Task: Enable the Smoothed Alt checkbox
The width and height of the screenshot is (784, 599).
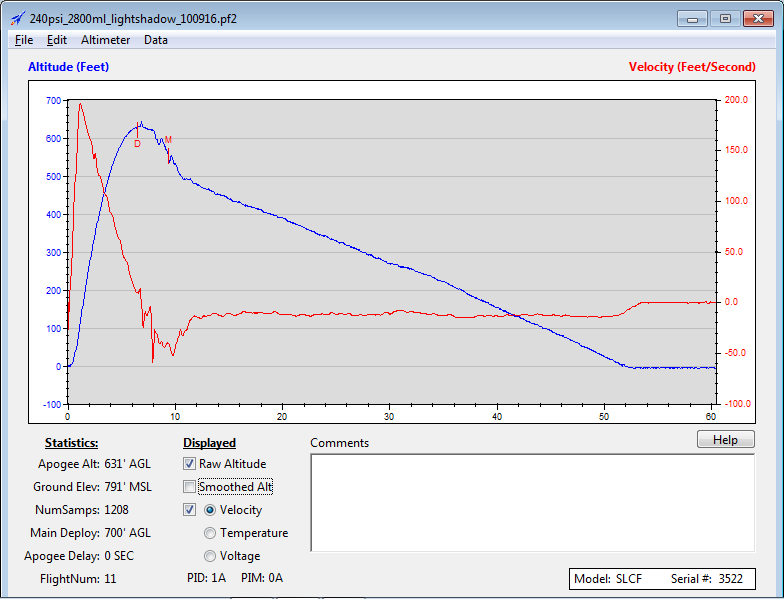Action: [189, 486]
